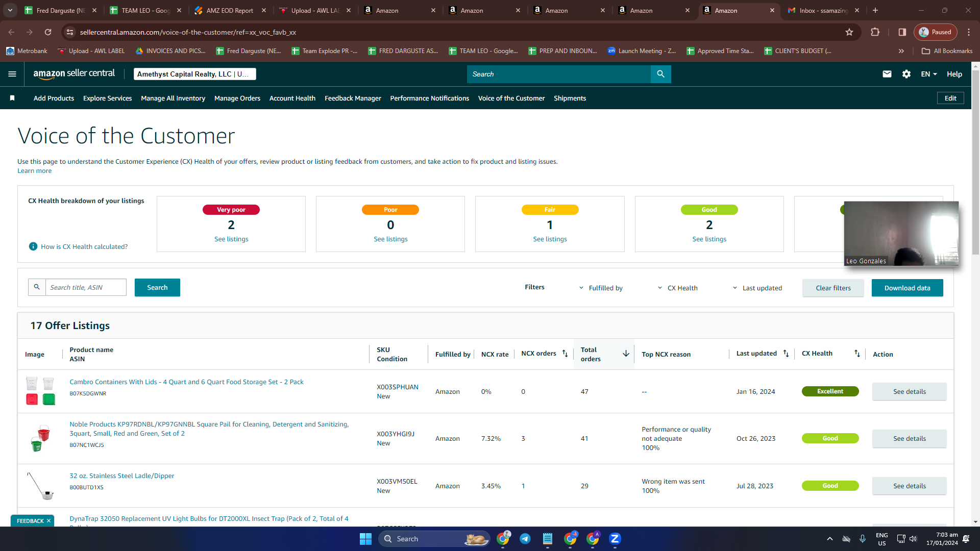Sort by NCX orders arrows
Screen dimensions: 980x551
coord(565,354)
